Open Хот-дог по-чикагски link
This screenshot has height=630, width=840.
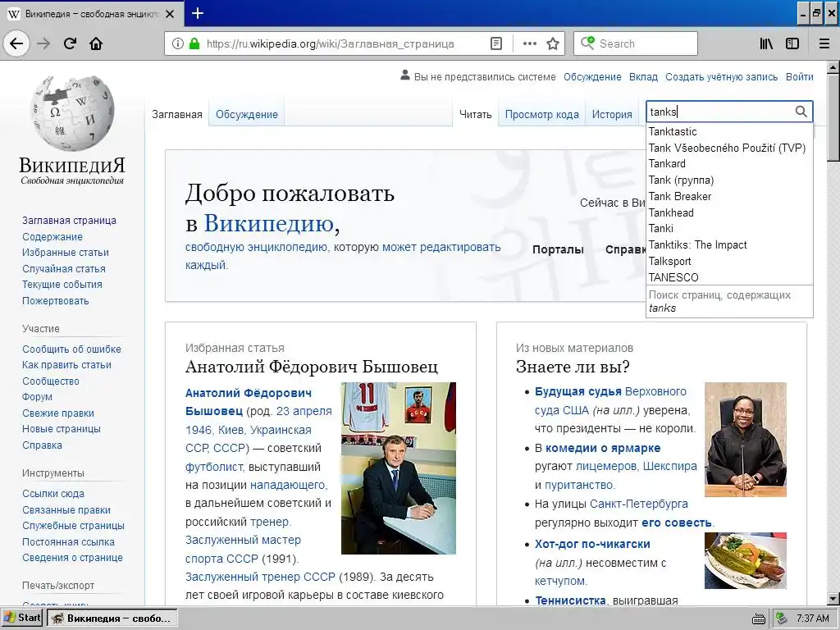coord(592,544)
